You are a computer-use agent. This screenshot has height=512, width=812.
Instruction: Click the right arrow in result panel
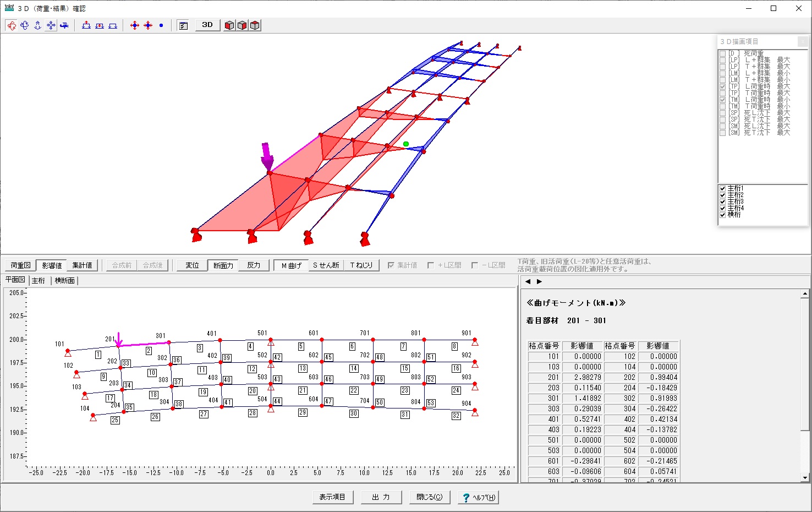539,281
